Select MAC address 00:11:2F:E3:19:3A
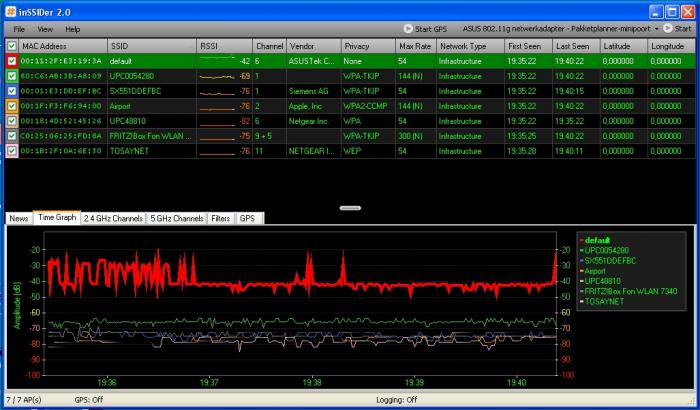 pyautogui.click(x=61, y=61)
